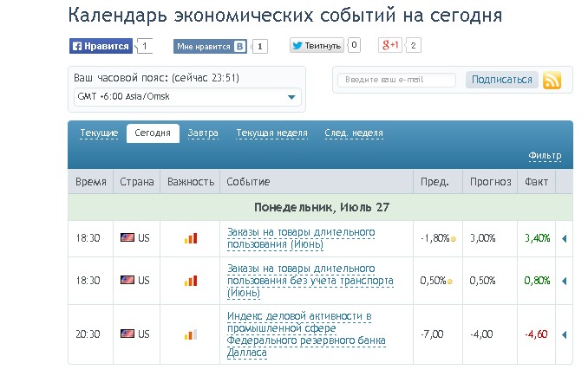This screenshot has height=376, width=588.
Task: Click the fact value -4,60
Action: click(536, 334)
